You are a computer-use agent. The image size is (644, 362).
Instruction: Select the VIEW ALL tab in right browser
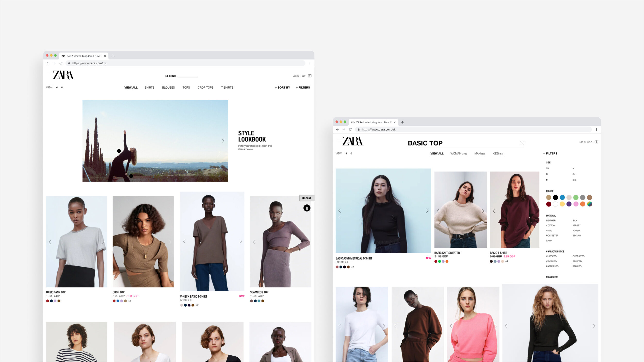click(437, 153)
